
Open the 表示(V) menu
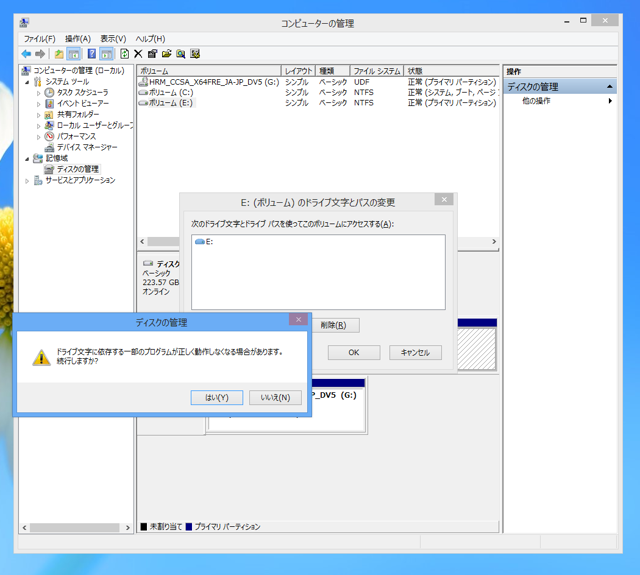tap(113, 39)
